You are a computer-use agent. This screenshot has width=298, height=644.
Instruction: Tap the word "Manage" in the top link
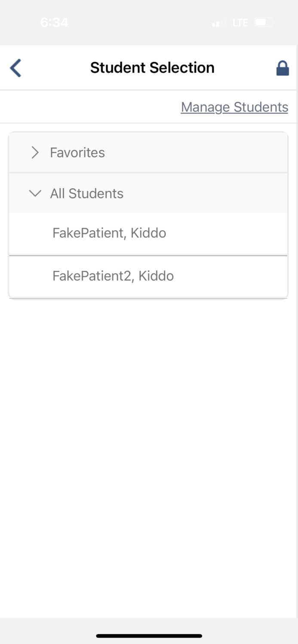[x=206, y=107]
